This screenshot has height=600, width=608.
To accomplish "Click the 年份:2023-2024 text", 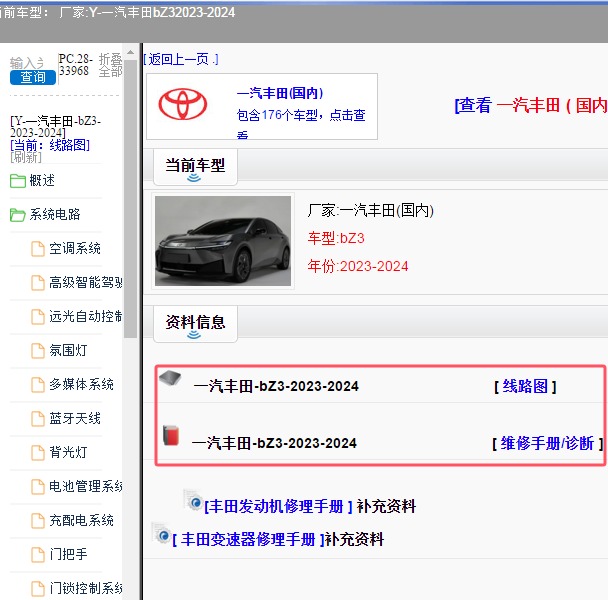I will (358, 266).
